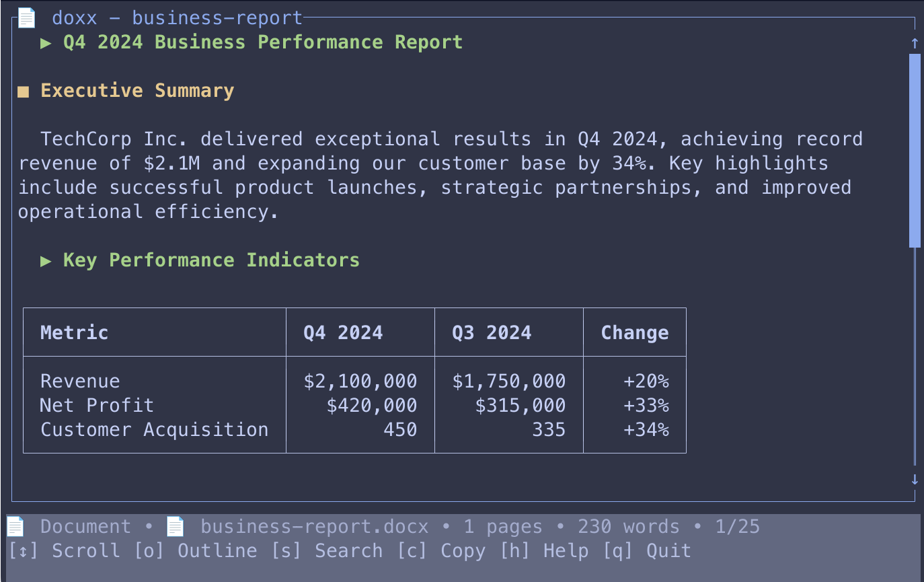Click the Metric column header

pyautogui.click(x=74, y=333)
